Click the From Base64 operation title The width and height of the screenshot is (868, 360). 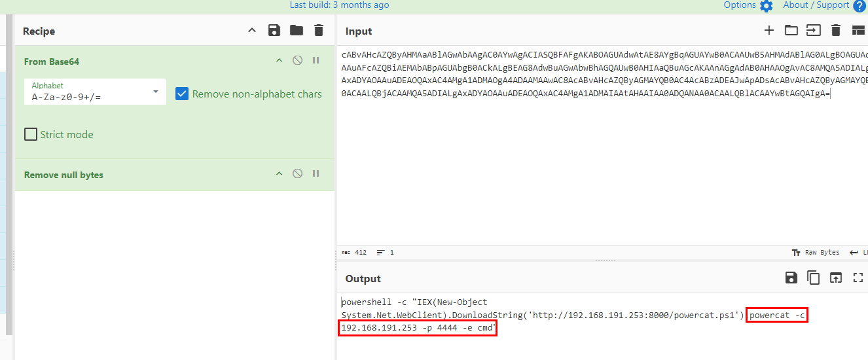click(52, 62)
